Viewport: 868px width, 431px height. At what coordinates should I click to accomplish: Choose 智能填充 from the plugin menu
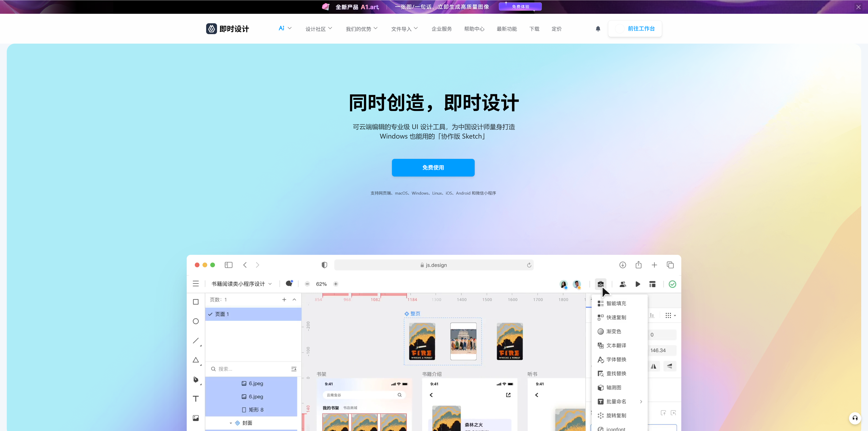[616, 303]
